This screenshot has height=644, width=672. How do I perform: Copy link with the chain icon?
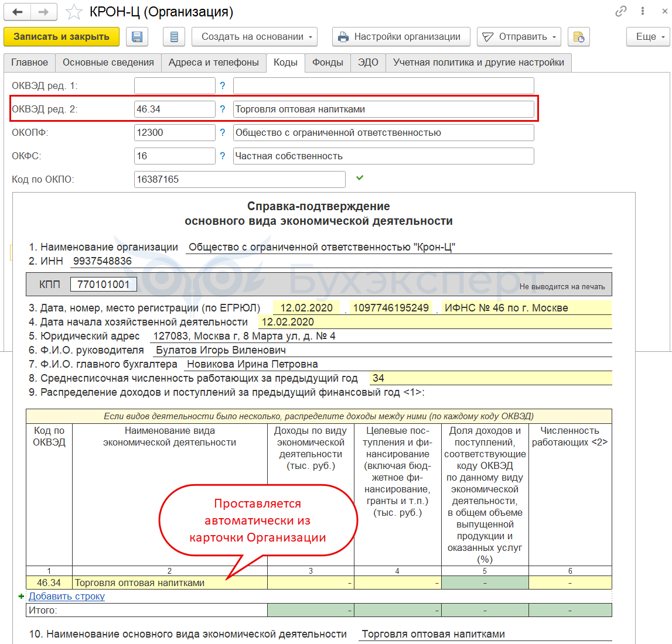click(x=620, y=11)
